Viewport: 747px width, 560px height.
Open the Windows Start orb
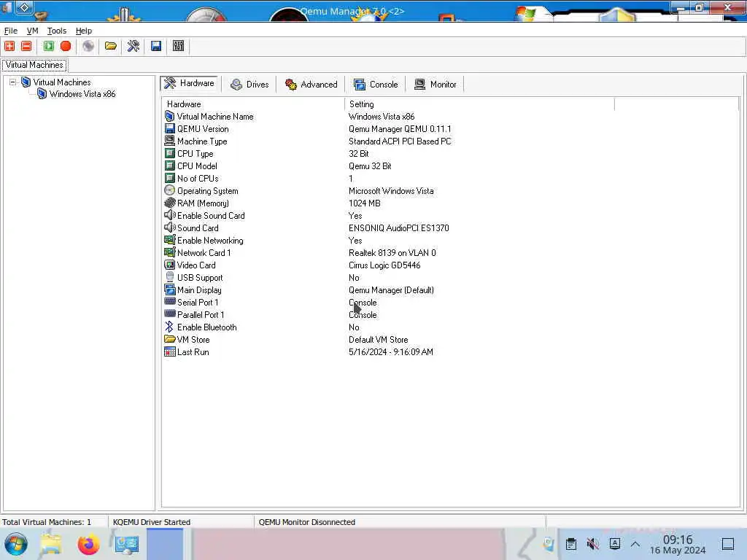coord(16,544)
